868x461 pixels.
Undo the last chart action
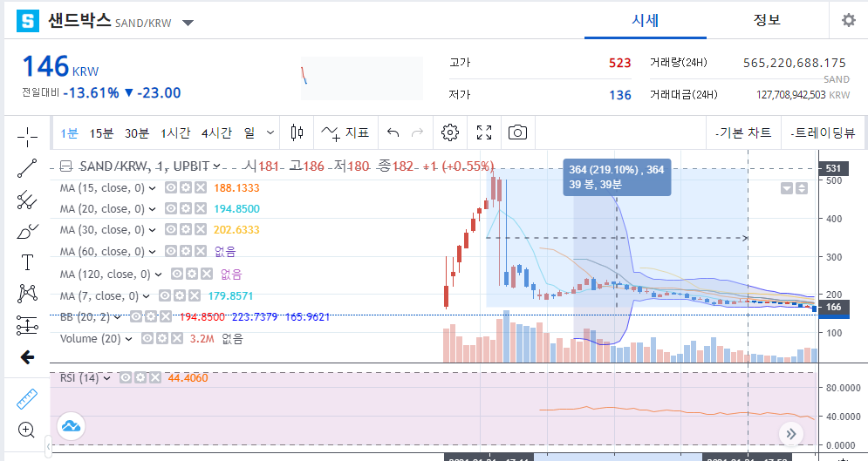tap(393, 132)
